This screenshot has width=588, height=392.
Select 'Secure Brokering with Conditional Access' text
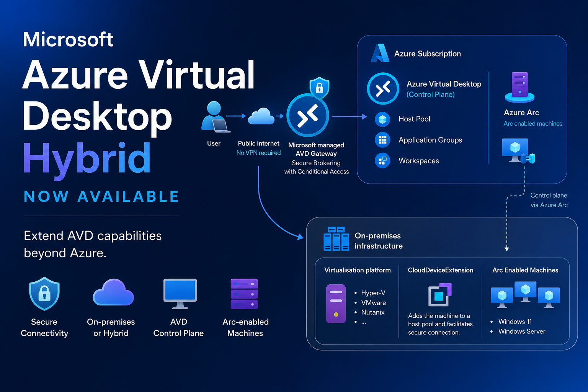317,167
